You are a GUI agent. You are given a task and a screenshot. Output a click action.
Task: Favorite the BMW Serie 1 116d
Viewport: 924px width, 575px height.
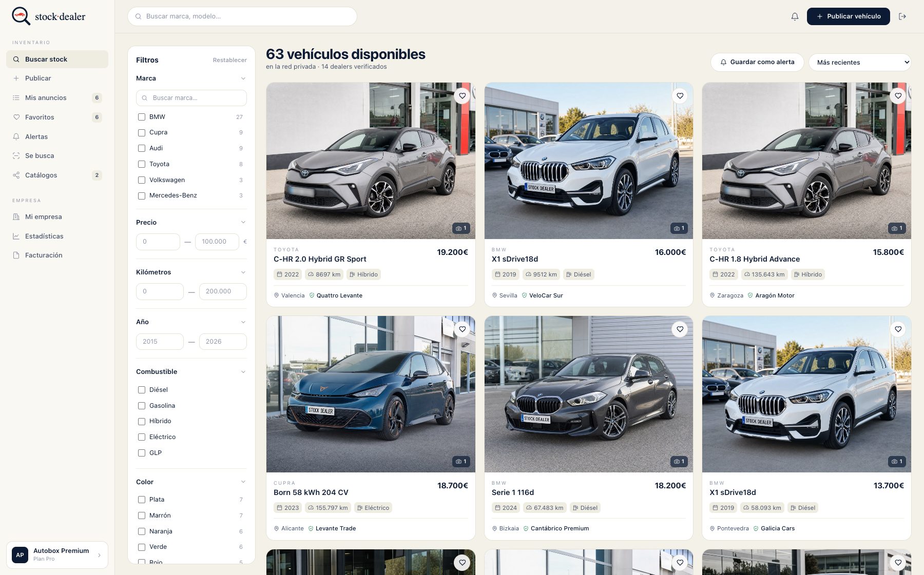click(x=680, y=329)
